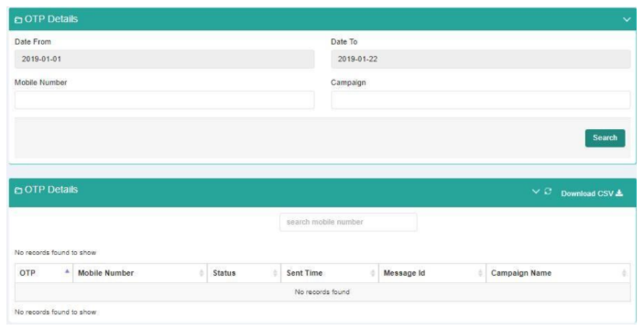Sort table by Status column arrows

[275, 273]
